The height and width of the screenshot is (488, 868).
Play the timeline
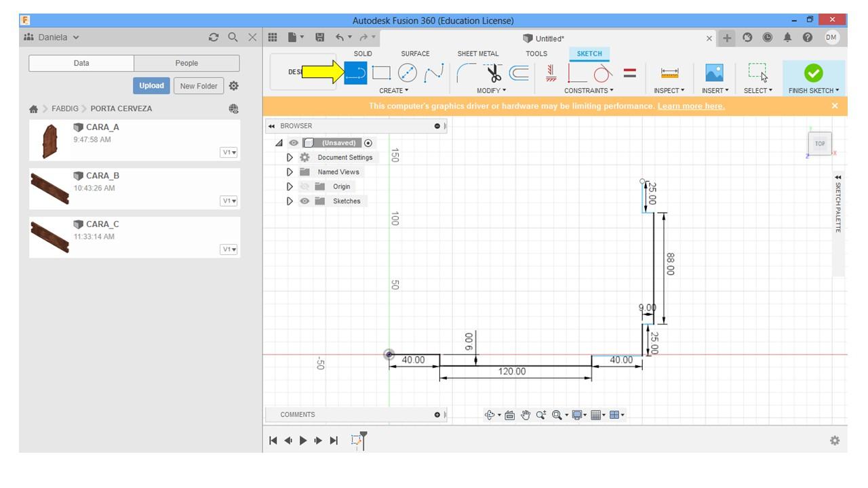303,441
